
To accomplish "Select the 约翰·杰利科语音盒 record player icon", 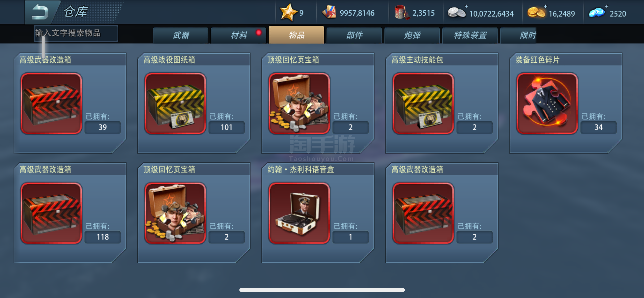I will point(299,213).
